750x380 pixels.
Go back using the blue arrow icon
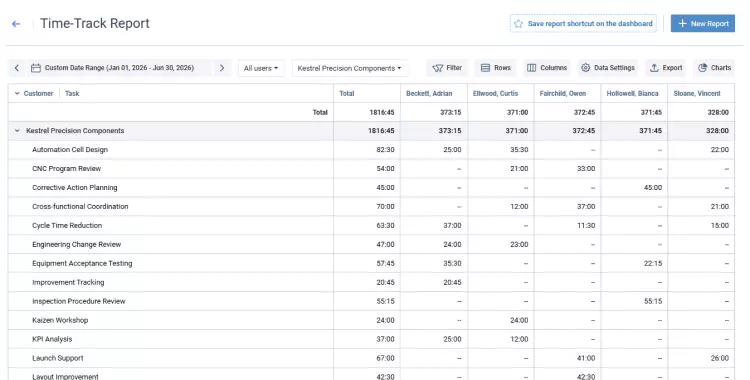point(16,24)
